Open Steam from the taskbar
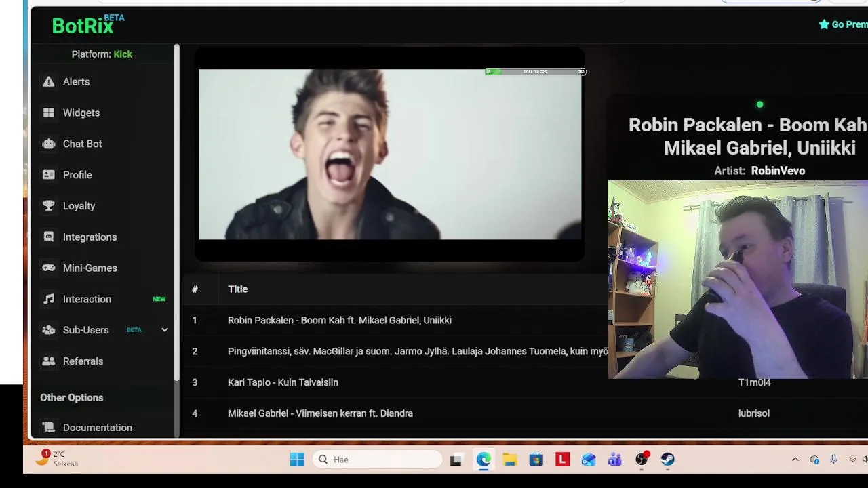The width and height of the screenshot is (868, 488). pyautogui.click(x=668, y=460)
